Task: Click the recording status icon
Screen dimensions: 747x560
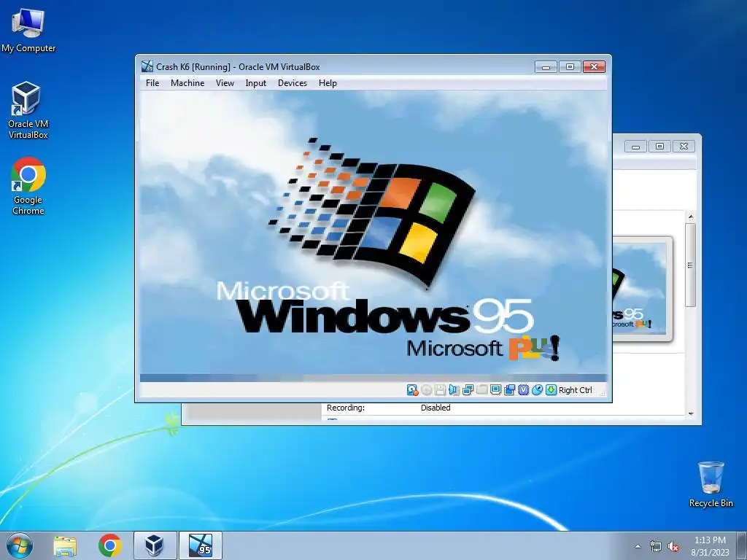Action: tap(509, 390)
